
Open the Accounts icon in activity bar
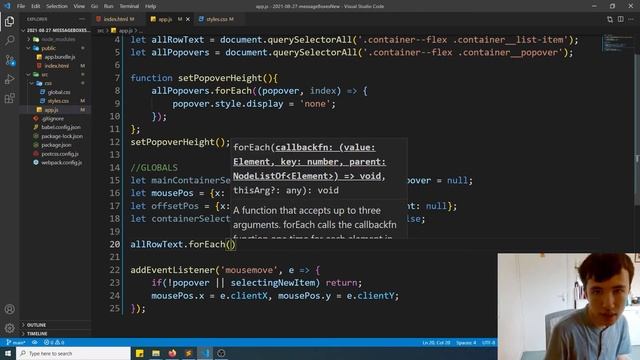[x=9, y=309]
